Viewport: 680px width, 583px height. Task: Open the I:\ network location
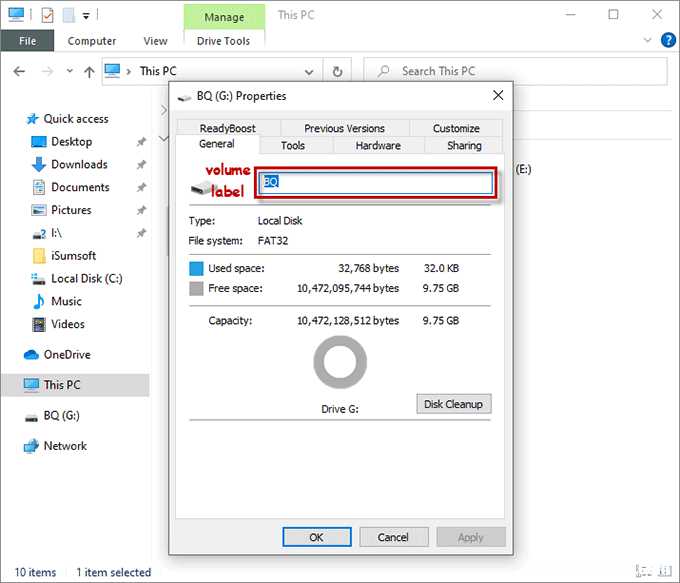pos(47,233)
